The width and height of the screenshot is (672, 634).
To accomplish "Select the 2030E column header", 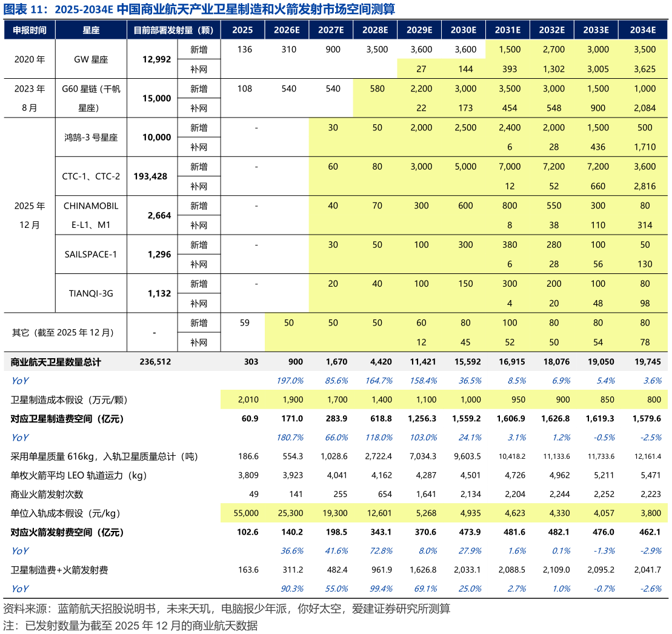I will click(x=464, y=30).
